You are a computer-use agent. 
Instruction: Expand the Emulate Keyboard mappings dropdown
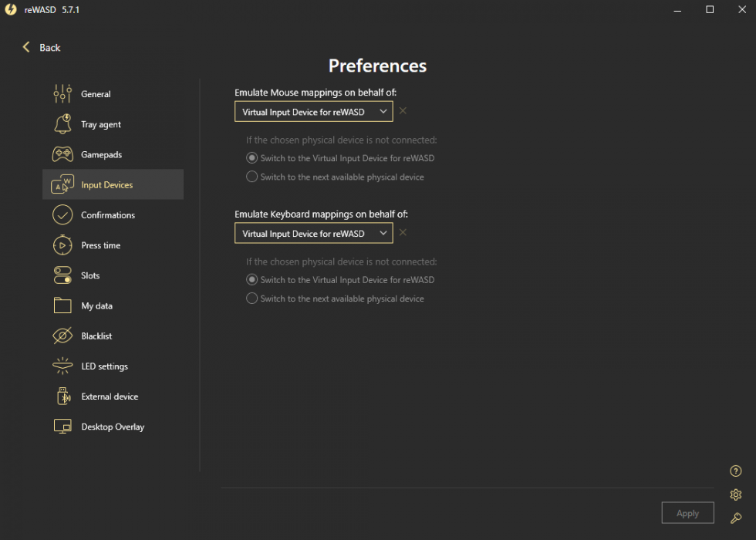click(314, 233)
